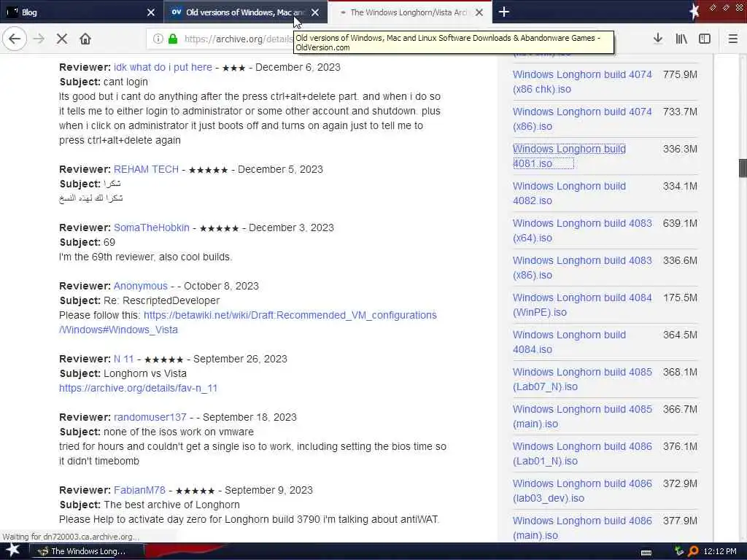This screenshot has width=747, height=560.
Task: Open reviewer SomaTheHobkin profile
Action: click(152, 227)
